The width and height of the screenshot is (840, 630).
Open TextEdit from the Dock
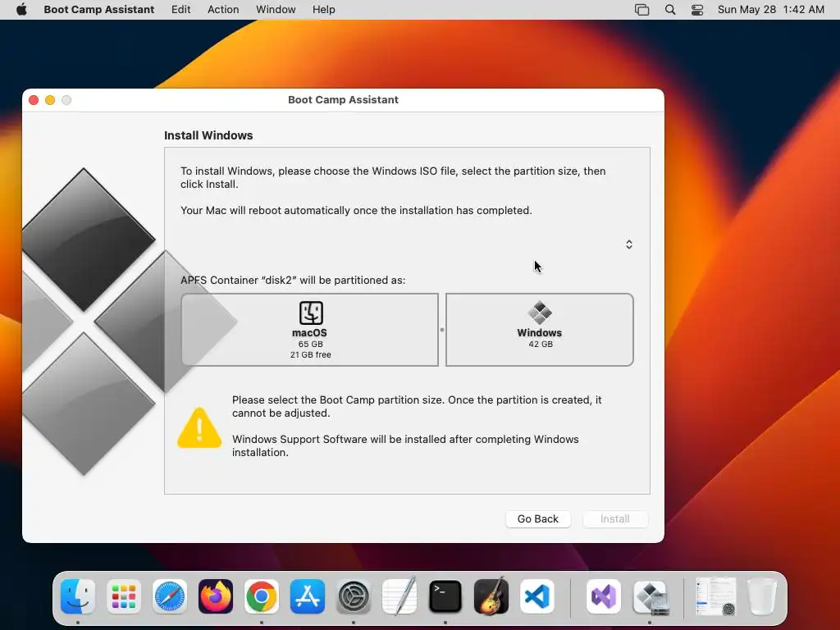399,596
